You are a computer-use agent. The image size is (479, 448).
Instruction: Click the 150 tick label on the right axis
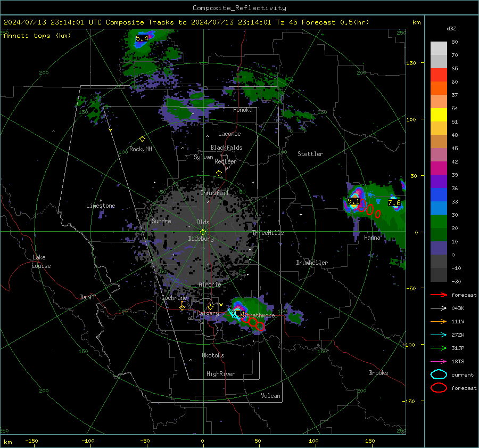pyautogui.click(x=411, y=63)
